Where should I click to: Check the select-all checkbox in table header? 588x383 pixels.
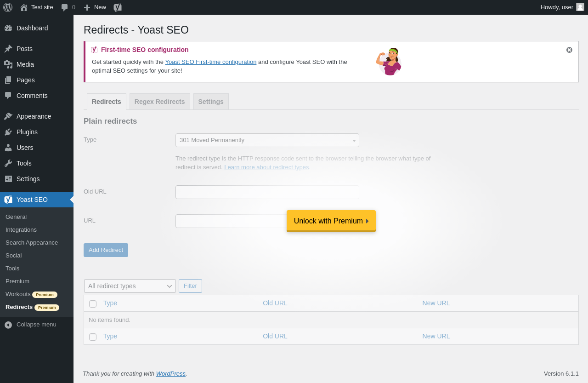click(93, 304)
